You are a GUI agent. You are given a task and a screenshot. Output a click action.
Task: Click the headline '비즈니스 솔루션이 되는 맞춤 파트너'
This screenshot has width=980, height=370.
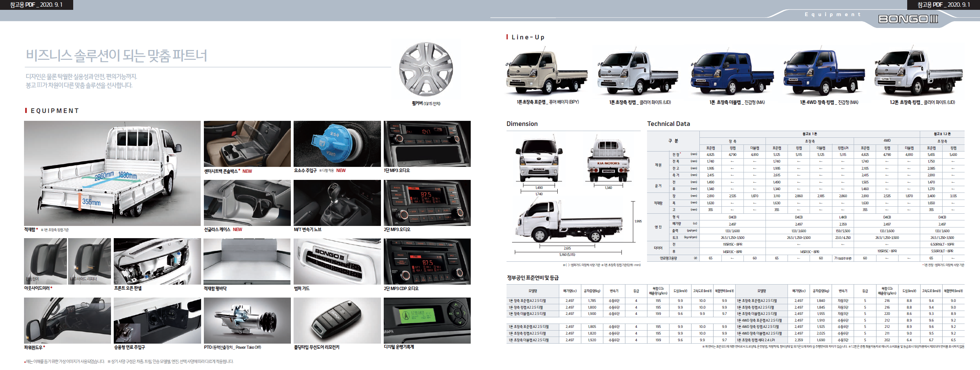coord(116,55)
